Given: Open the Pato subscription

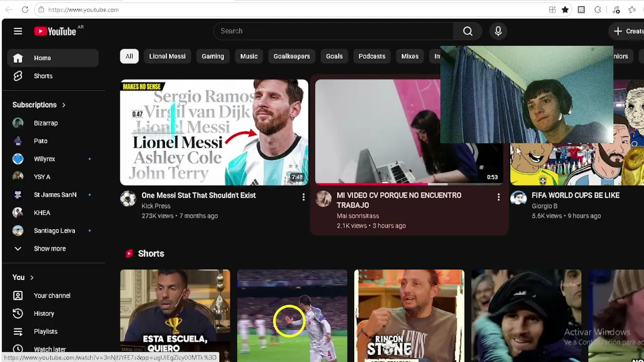Looking at the screenshot, I should [x=53, y=141].
